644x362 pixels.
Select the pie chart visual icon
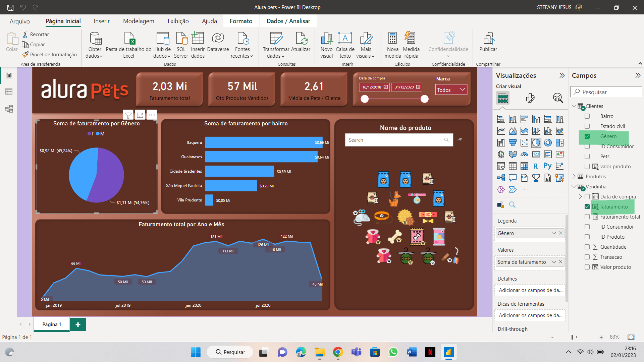point(536,143)
